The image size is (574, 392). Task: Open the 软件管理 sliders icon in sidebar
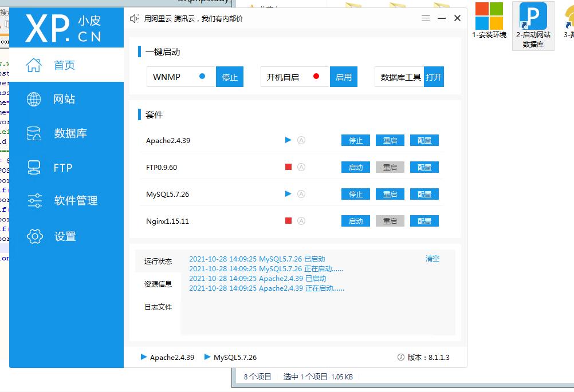point(34,201)
